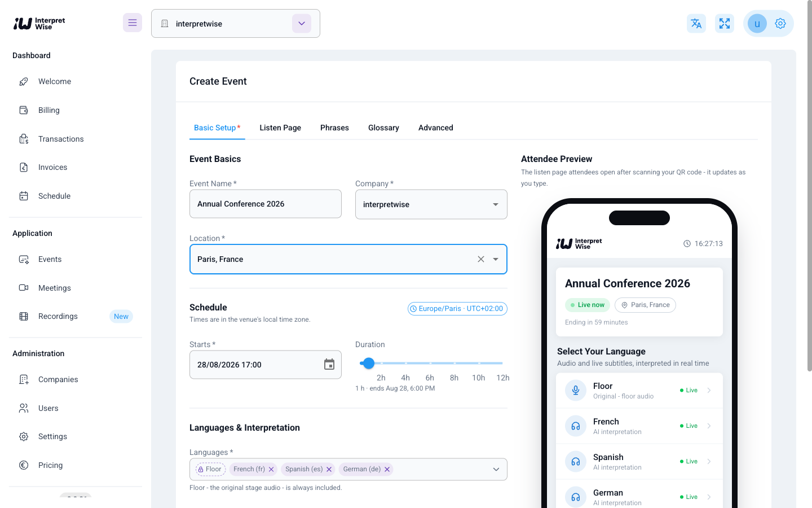Click the Live now badge in preview

(x=588, y=305)
